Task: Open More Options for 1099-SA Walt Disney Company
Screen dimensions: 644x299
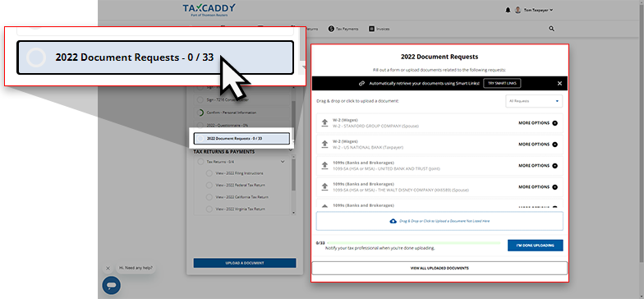Action: click(x=538, y=187)
